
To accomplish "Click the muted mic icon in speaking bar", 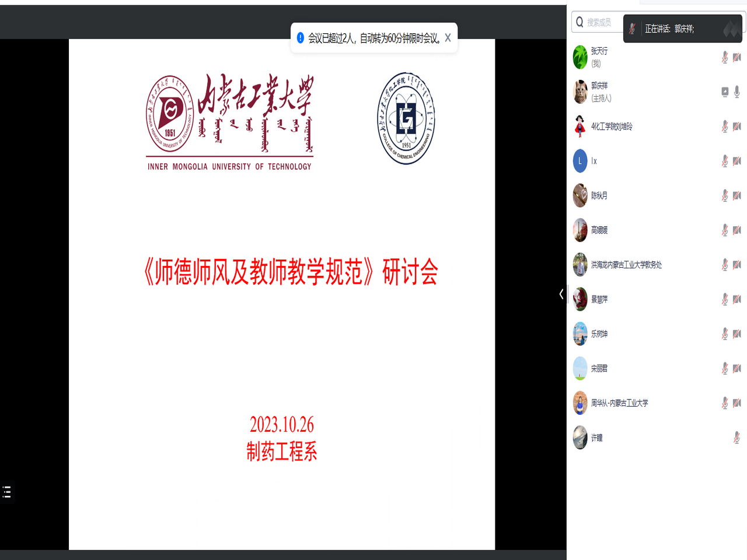I will [633, 29].
